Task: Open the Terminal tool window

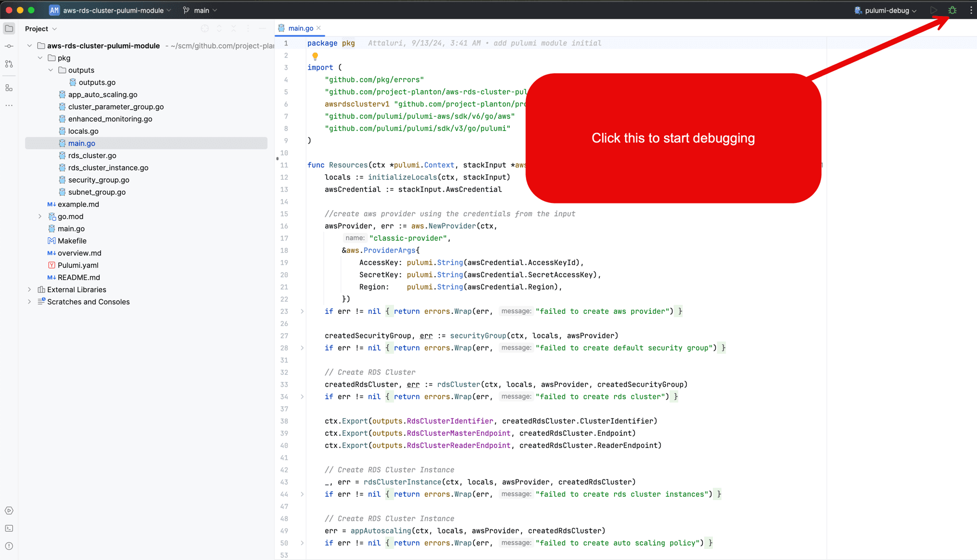Action: tap(9, 528)
